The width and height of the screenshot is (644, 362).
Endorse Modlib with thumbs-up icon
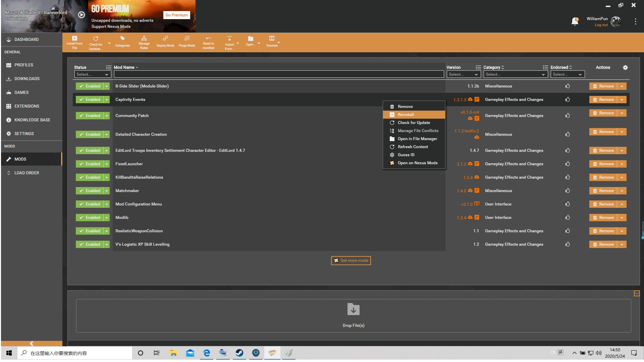point(568,218)
